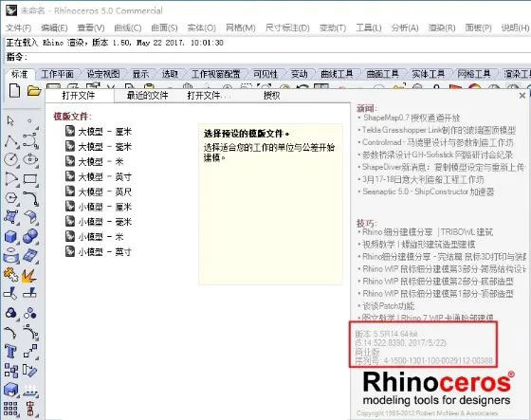Select the Surface from corner points tool

[x=11, y=217]
